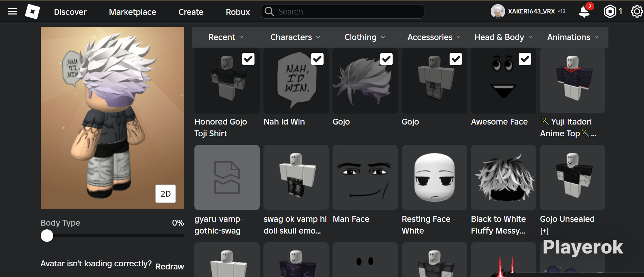The height and width of the screenshot is (277, 644).
Task: Open the Create page
Action: tap(191, 12)
